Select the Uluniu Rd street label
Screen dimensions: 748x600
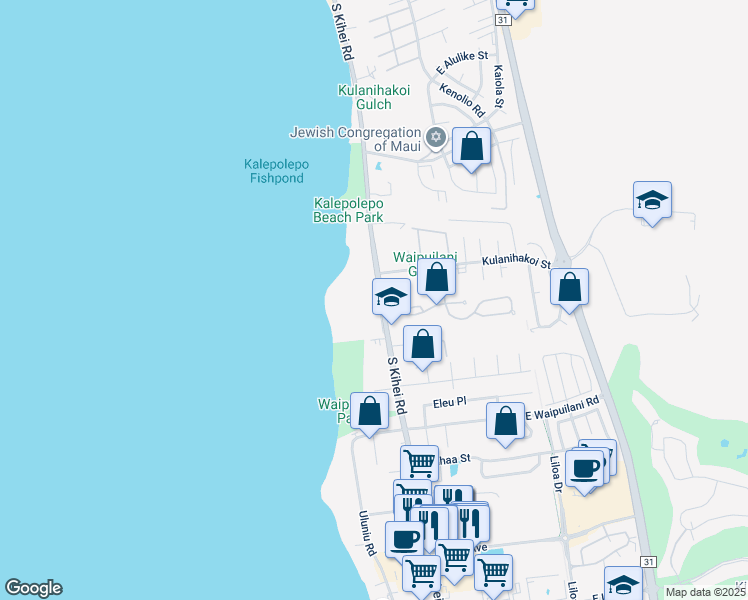click(367, 533)
